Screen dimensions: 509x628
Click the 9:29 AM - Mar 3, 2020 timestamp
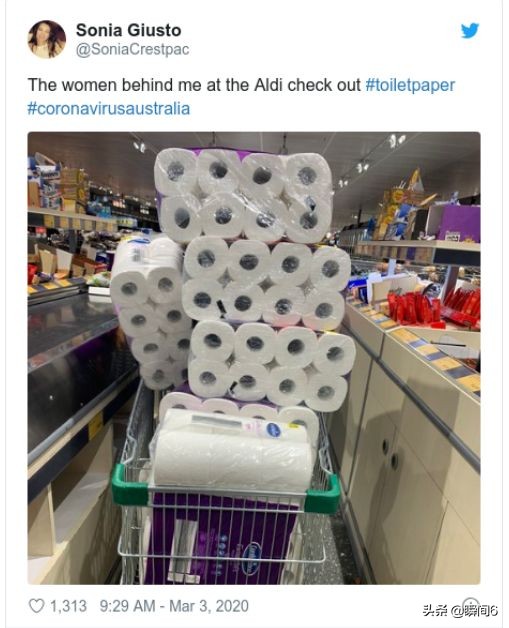point(174,606)
